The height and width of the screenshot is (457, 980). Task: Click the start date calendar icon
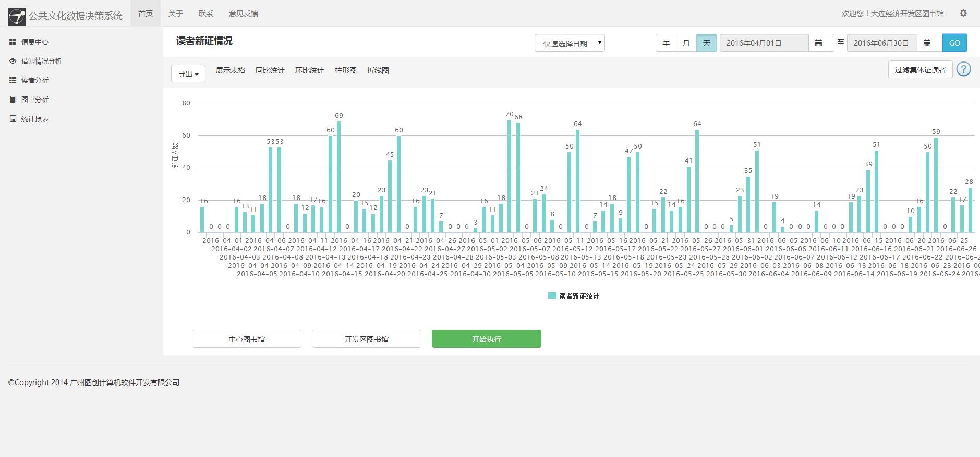click(x=819, y=43)
